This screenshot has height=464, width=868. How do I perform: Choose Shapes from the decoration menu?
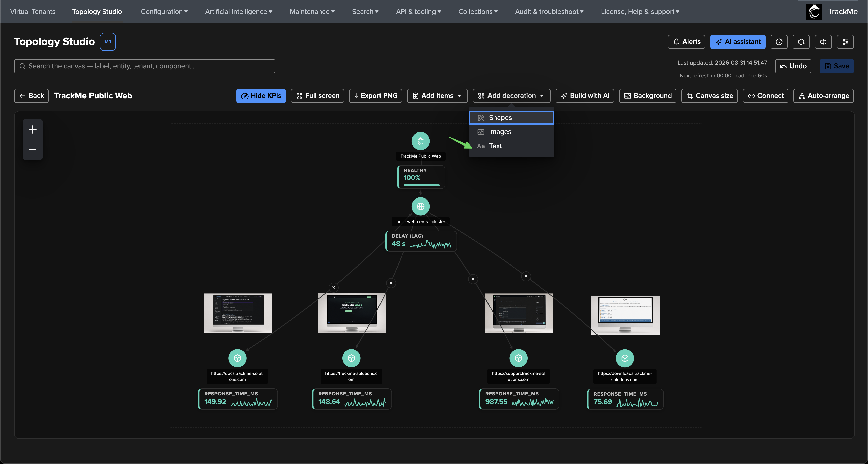point(512,118)
